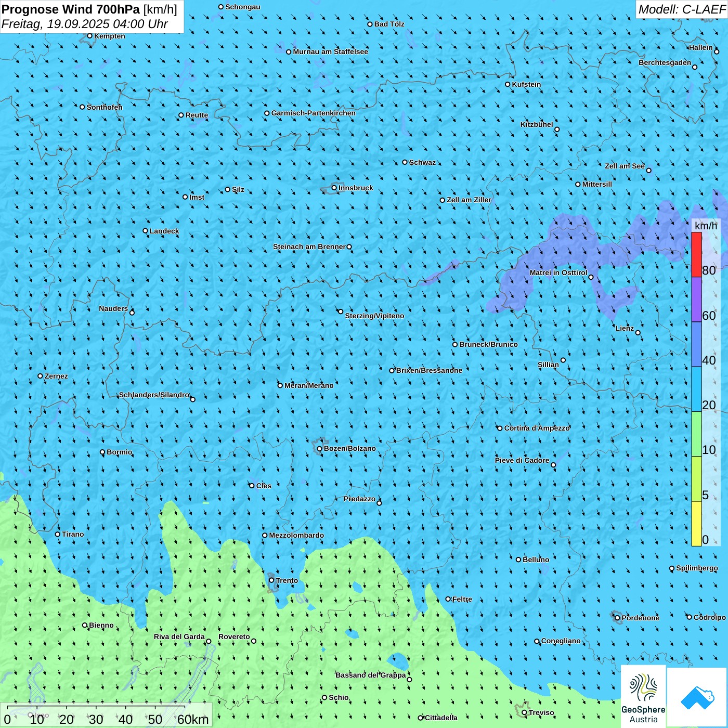The height and width of the screenshot is (728, 728).
Task: Click the 'Sonthofen' label
Action: click(x=105, y=107)
